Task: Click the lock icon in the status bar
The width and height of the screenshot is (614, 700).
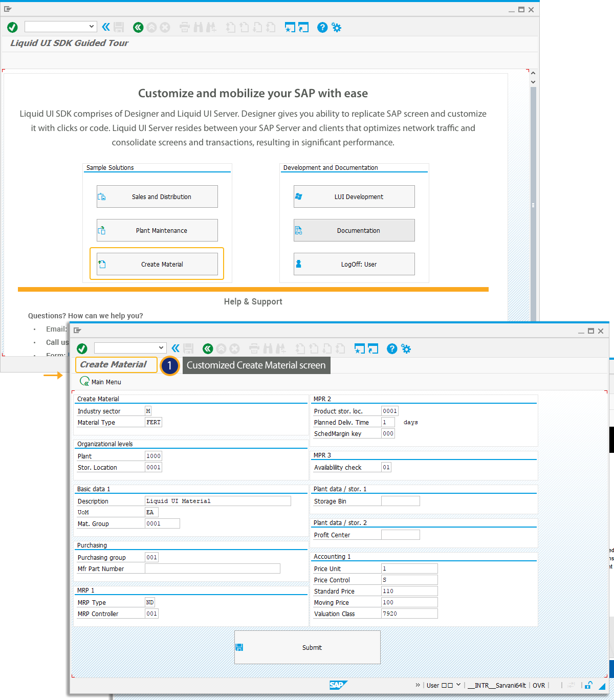Action: tap(589, 685)
